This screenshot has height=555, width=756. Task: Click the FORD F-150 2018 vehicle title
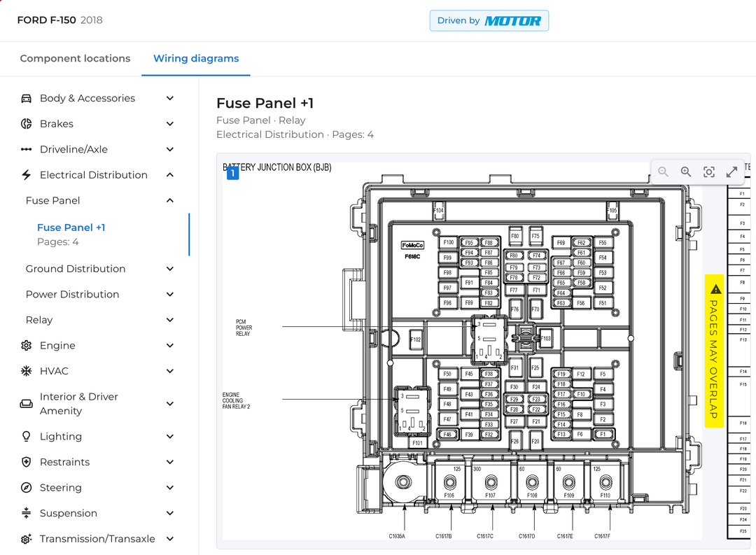click(x=59, y=20)
